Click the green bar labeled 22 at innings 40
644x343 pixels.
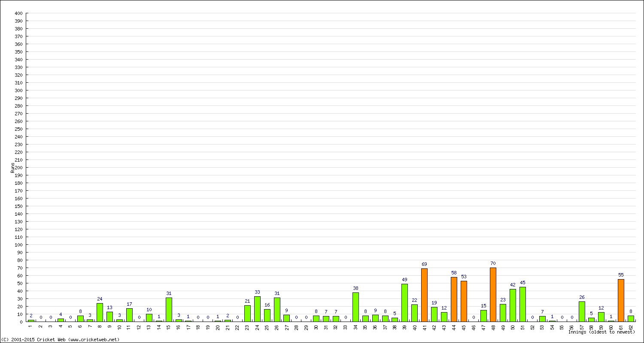point(414,313)
